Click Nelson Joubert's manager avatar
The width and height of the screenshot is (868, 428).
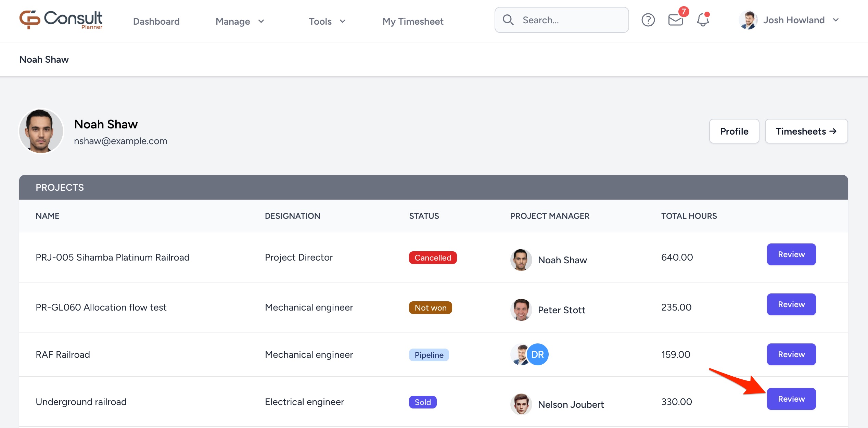(x=521, y=404)
